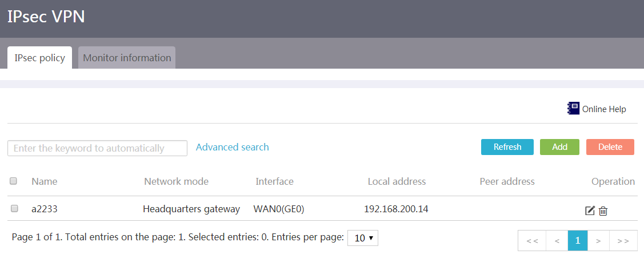Open the Monitor information tab
Image resolution: width=644 pixels, height=262 pixels.
pyautogui.click(x=127, y=58)
